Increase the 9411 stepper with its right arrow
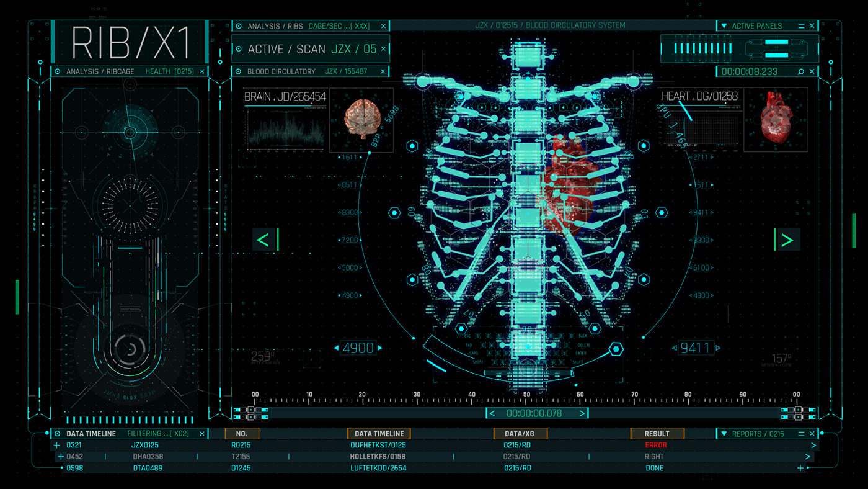 click(x=719, y=348)
